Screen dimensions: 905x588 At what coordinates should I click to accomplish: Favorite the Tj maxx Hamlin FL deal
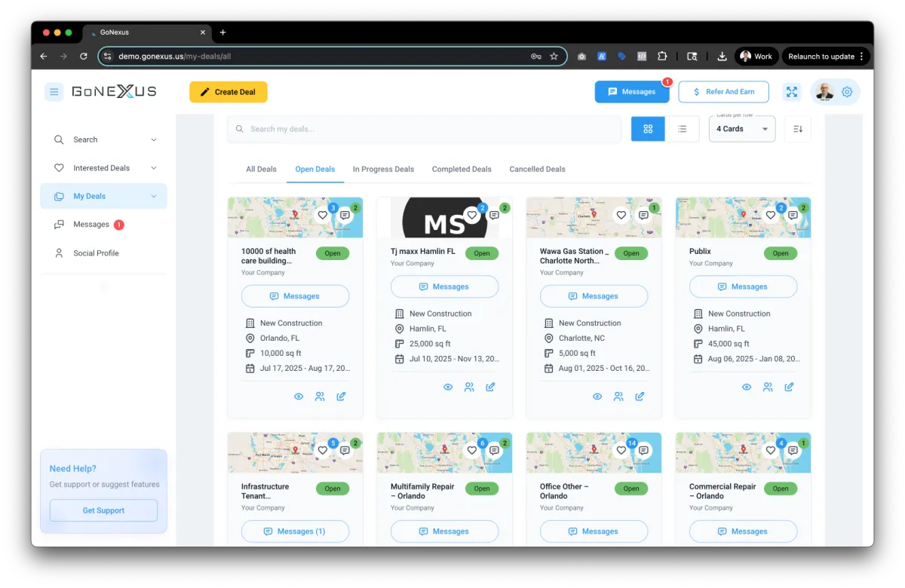tap(472, 215)
